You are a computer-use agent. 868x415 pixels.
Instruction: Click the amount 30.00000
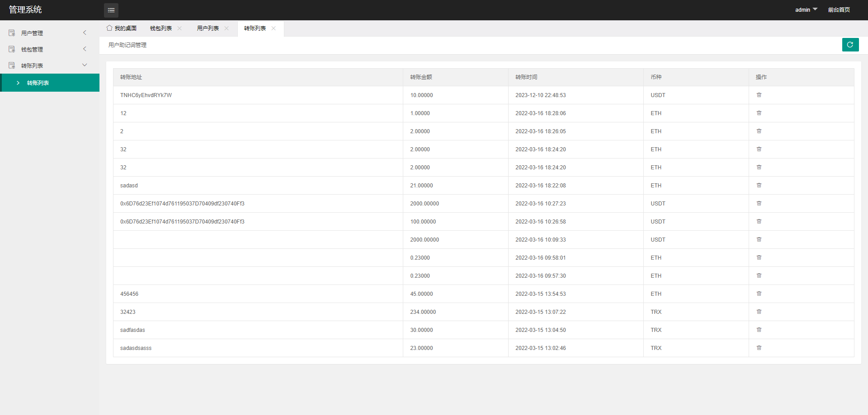[421, 330]
